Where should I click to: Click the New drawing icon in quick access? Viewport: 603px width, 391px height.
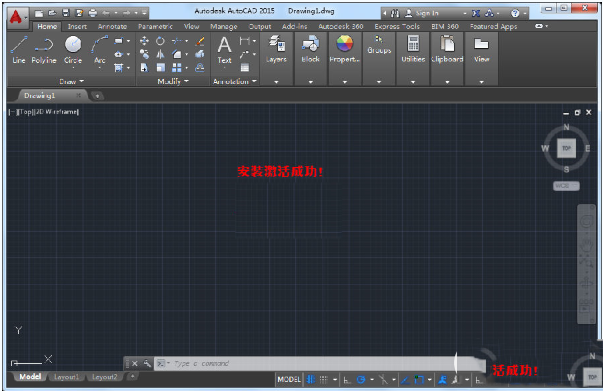[x=38, y=13]
